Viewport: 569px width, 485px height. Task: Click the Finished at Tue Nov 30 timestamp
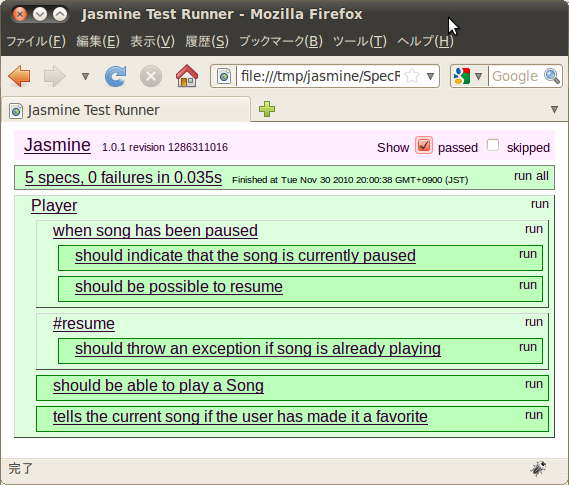coord(350,180)
